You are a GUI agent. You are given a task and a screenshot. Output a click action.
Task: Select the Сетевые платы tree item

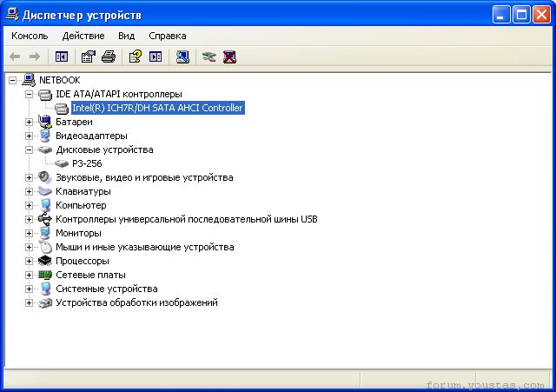point(90,275)
